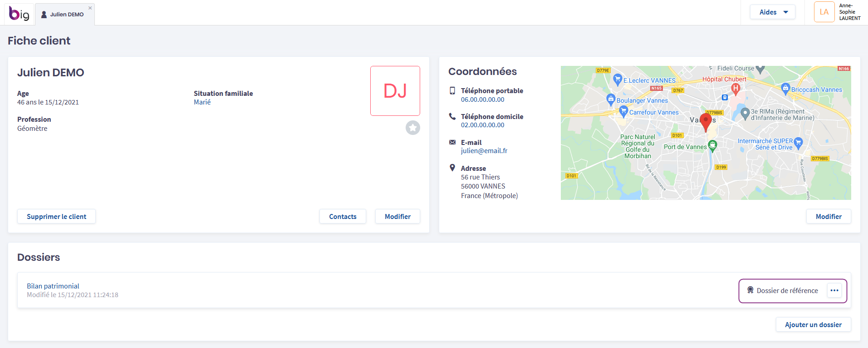This screenshot has width=868, height=348.
Task: Click the big logo icon
Action: (x=19, y=14)
